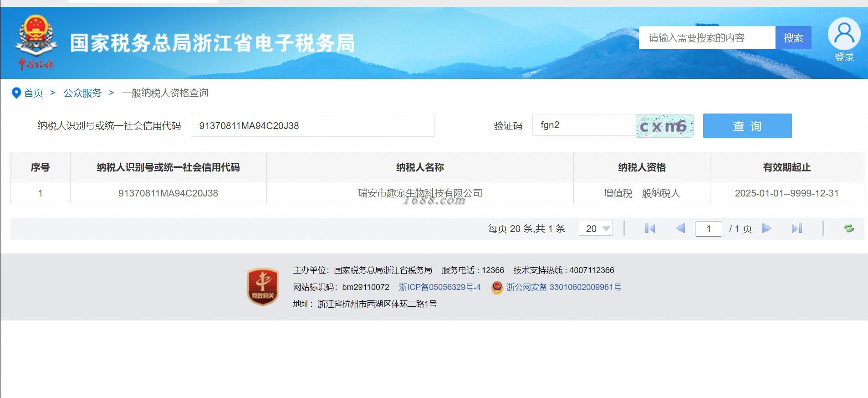Go to the first page arrow
The image size is (868, 398).
click(x=650, y=228)
